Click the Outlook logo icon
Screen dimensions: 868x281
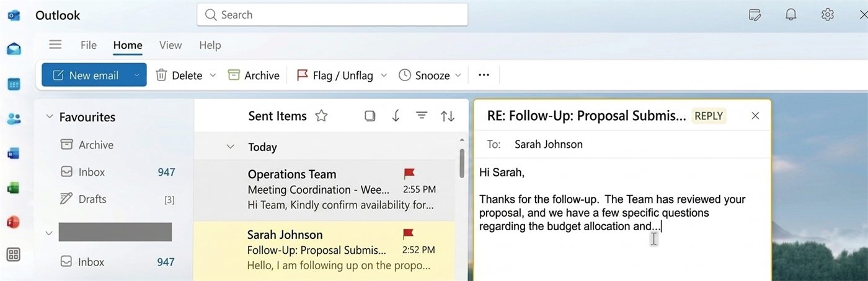click(14, 15)
